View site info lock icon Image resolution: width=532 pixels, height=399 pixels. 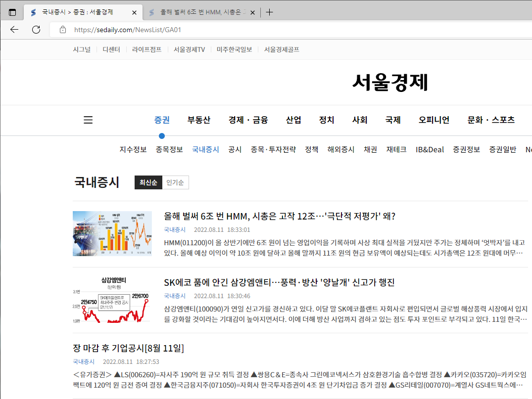pyautogui.click(x=63, y=30)
